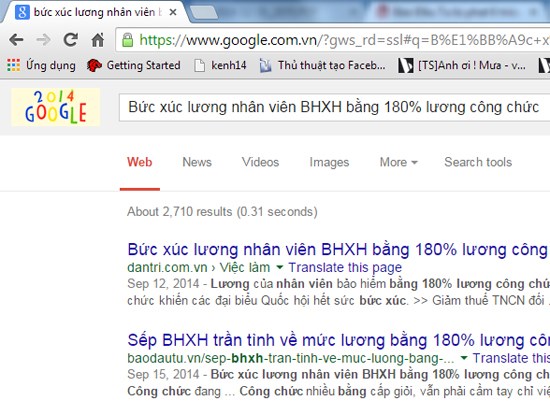Switch to Images results
The height and width of the screenshot is (415, 550).
click(x=329, y=162)
